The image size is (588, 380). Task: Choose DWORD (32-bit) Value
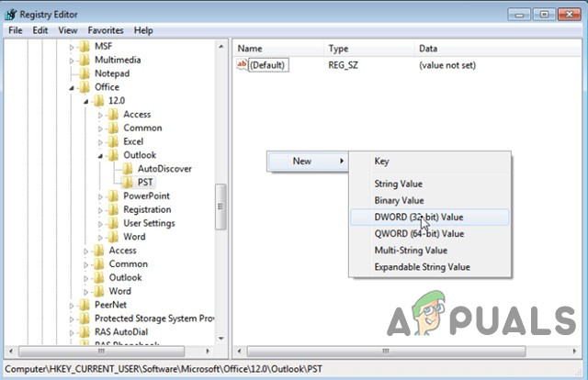(430, 218)
